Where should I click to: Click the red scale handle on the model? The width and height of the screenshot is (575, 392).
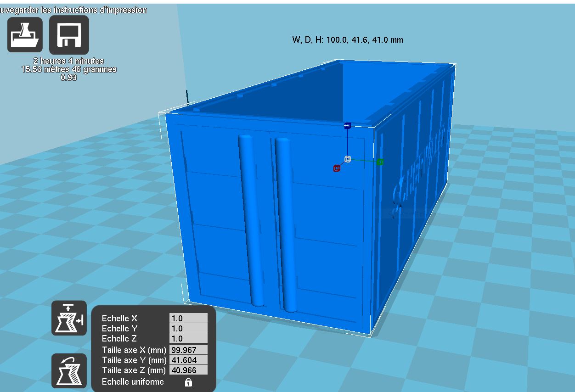tap(337, 168)
